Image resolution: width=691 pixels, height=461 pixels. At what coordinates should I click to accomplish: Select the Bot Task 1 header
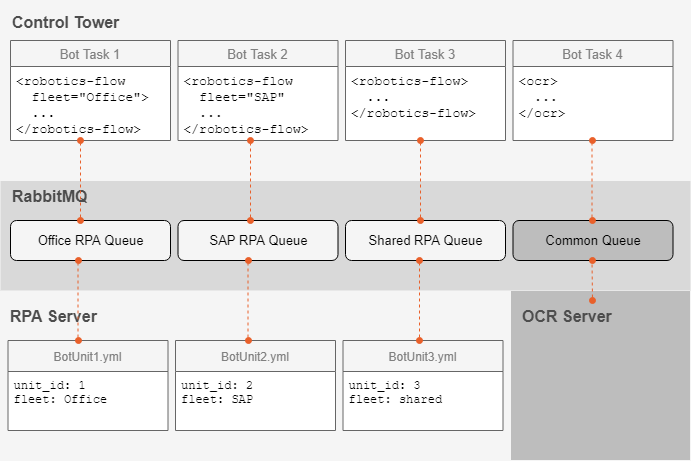[90, 54]
